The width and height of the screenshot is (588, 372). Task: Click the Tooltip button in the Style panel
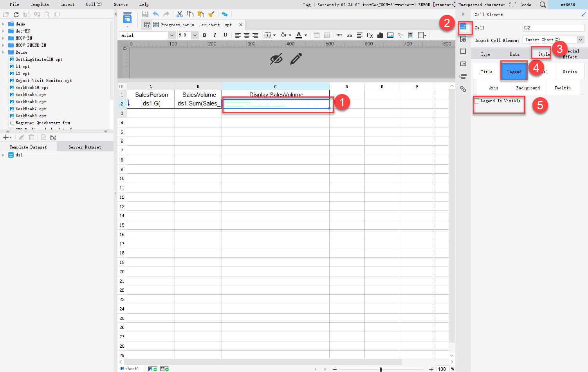coord(563,88)
